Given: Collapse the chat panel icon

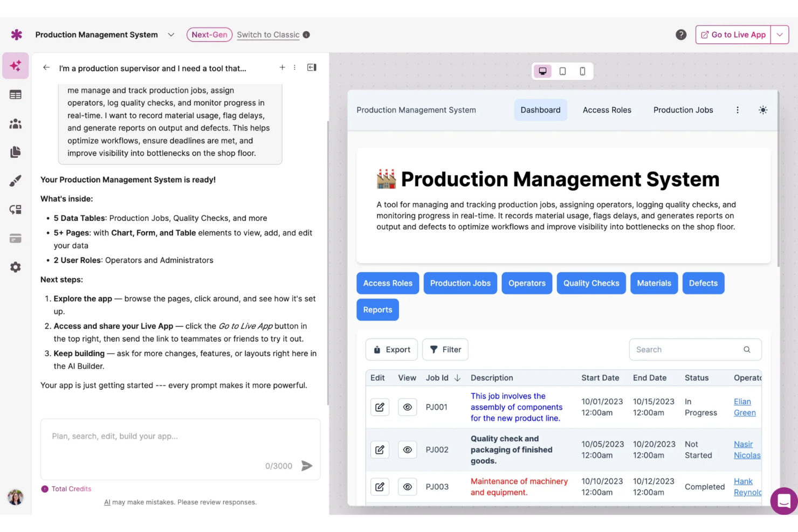Looking at the screenshot, I should point(312,67).
